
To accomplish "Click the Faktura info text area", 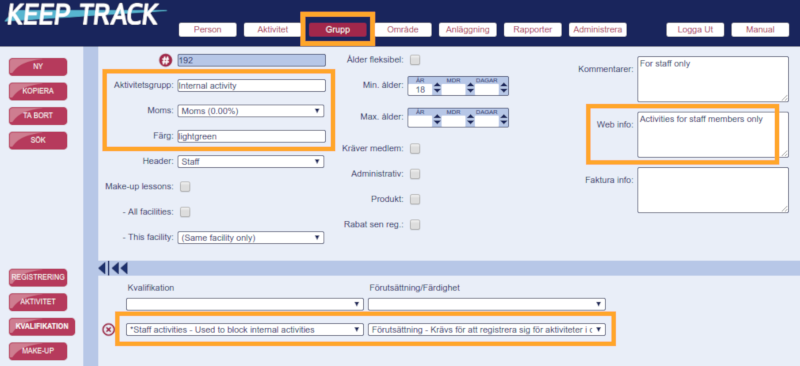I will click(x=713, y=189).
